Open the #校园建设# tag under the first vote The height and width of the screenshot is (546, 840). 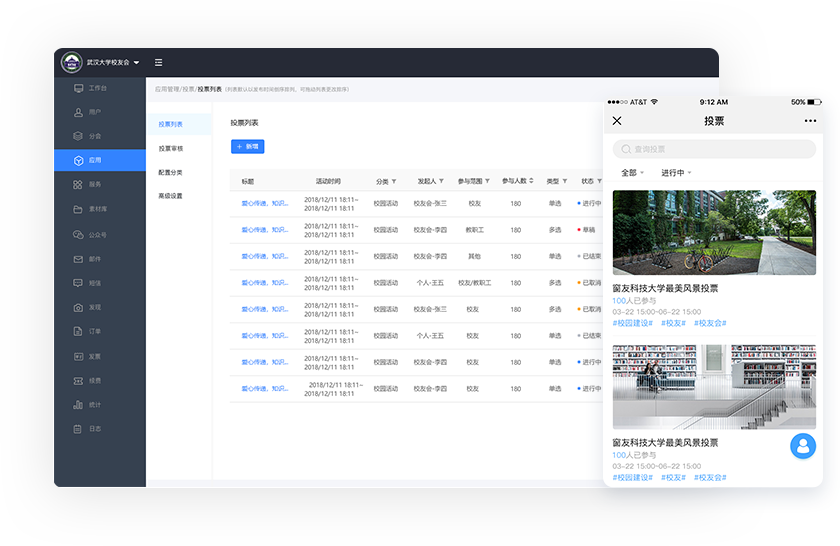point(632,323)
